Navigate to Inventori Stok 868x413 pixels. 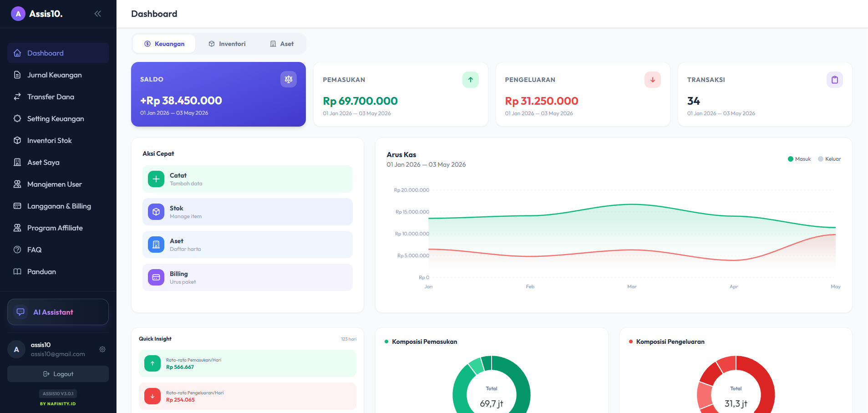point(58,141)
